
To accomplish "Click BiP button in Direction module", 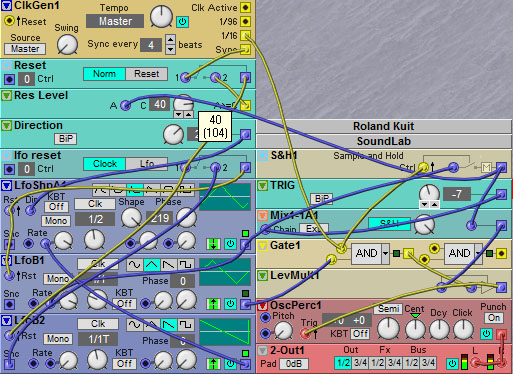I will pos(66,139).
